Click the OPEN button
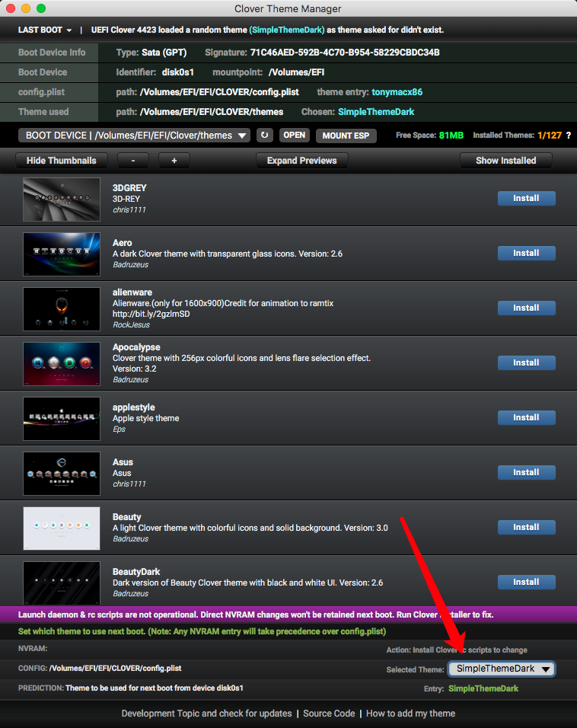Image resolution: width=577 pixels, height=728 pixels. [295, 135]
